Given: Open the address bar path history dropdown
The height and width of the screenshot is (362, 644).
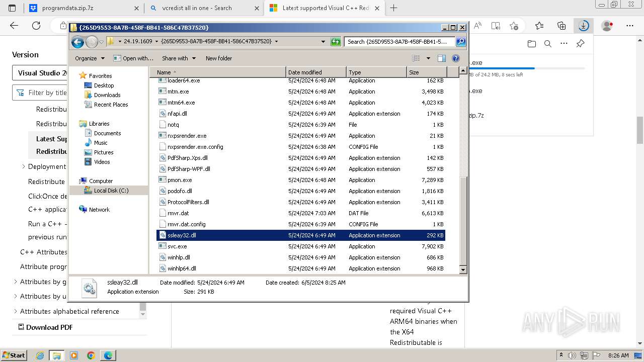Looking at the screenshot, I should click(323, 42).
